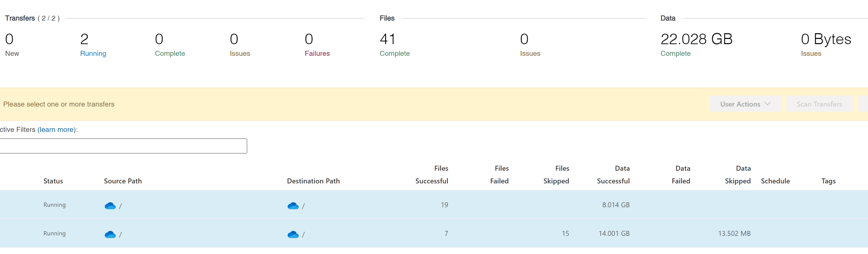
Task: Click the 13.502 MB data skipped cell
Action: 734,233
